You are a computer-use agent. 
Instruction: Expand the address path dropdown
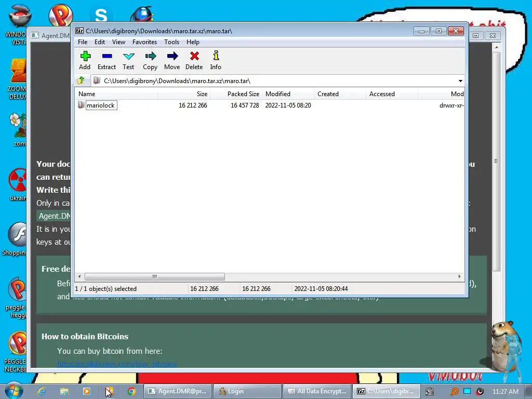click(x=460, y=81)
